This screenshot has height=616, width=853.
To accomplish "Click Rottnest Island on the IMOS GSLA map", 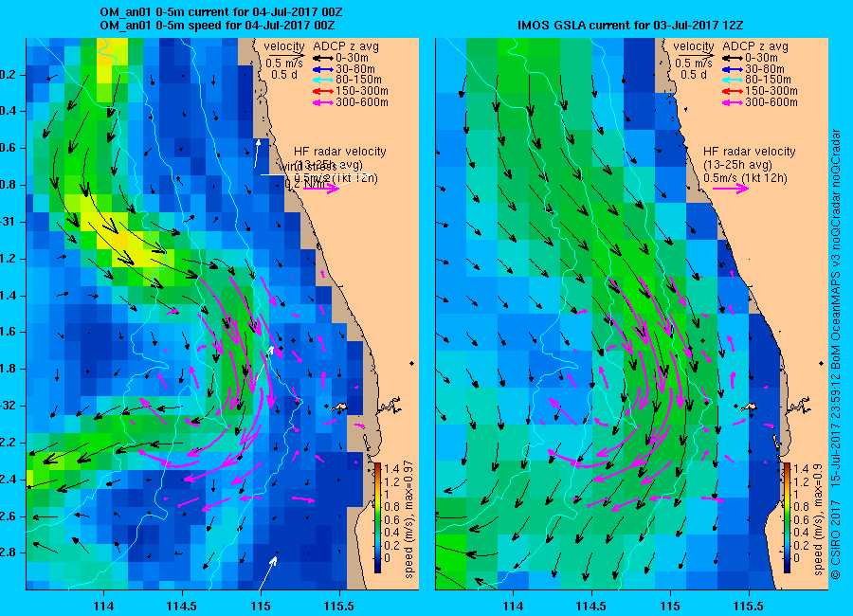I will tap(750, 407).
